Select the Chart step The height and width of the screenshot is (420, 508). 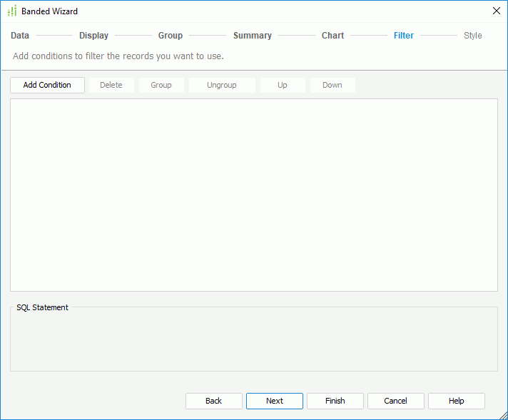[332, 35]
